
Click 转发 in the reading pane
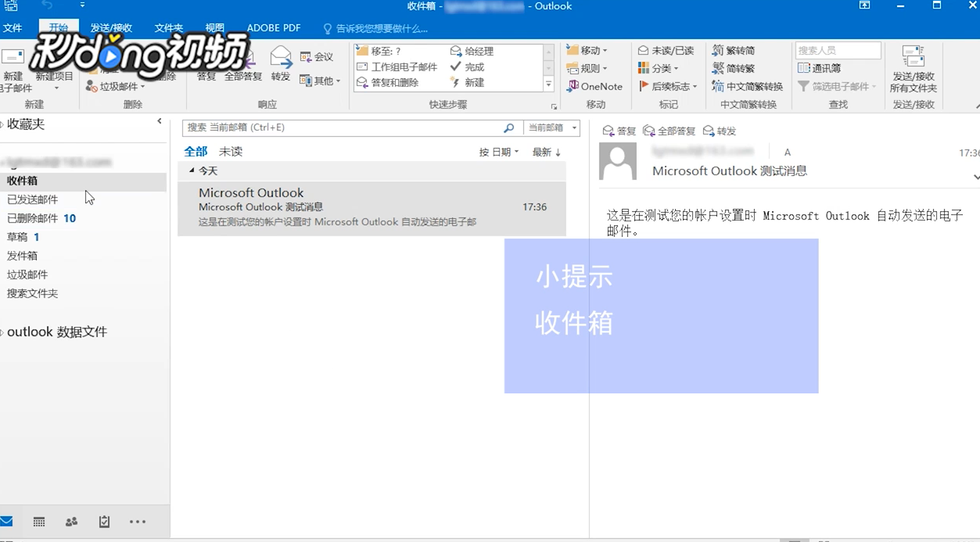(720, 131)
